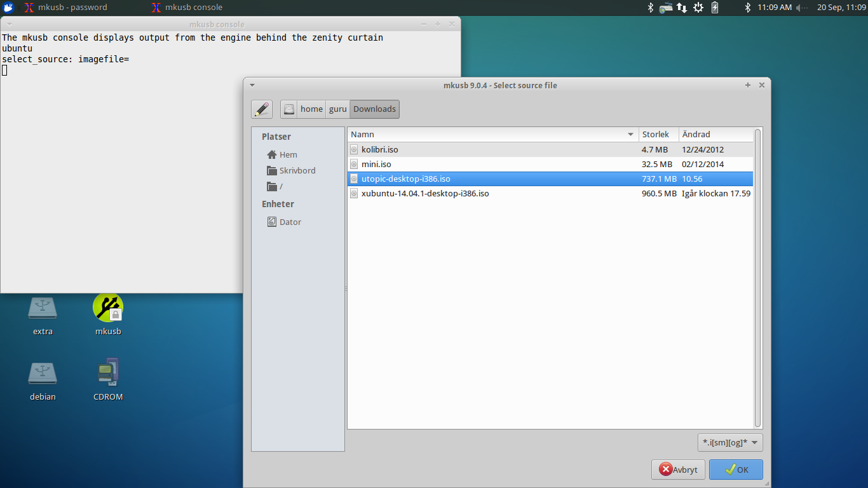Open the power manager gear tray icon
868x488 pixels.
[x=698, y=8]
